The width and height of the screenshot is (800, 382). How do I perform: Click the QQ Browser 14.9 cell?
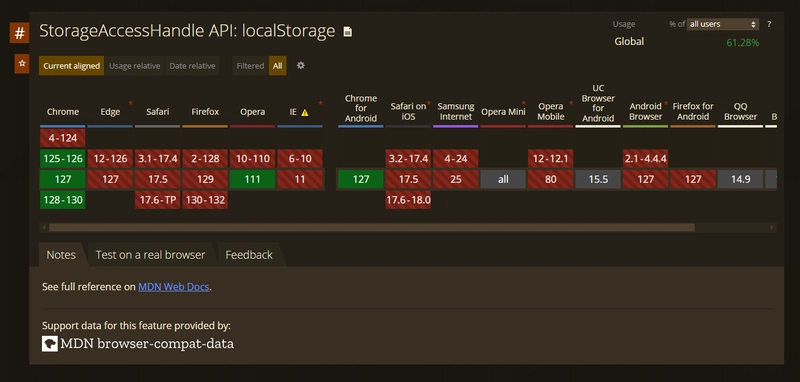740,180
